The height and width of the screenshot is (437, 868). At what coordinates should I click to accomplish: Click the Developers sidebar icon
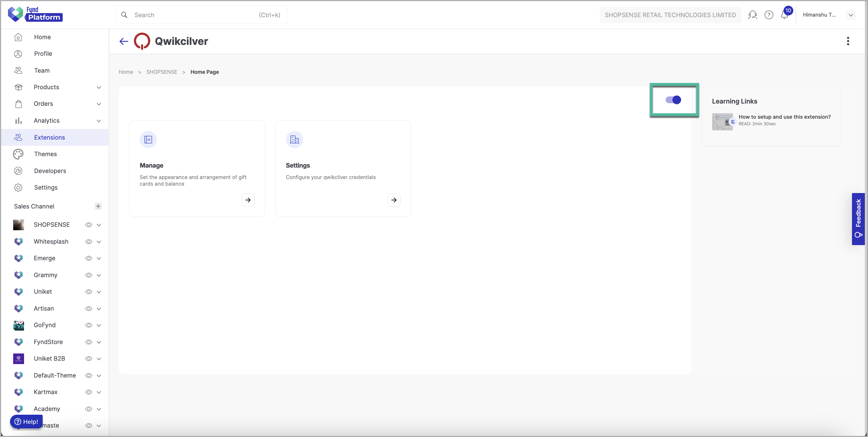click(18, 171)
